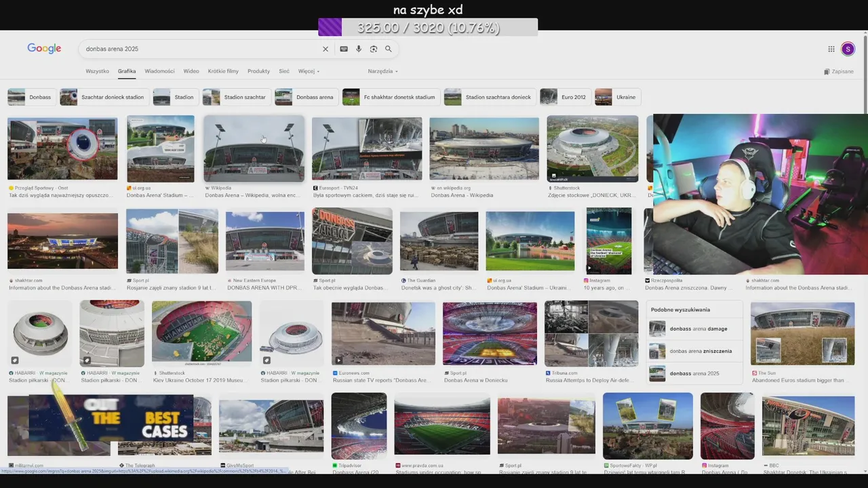This screenshot has width=868, height=488.
Task: Open the Produkty tab
Action: 258,71
